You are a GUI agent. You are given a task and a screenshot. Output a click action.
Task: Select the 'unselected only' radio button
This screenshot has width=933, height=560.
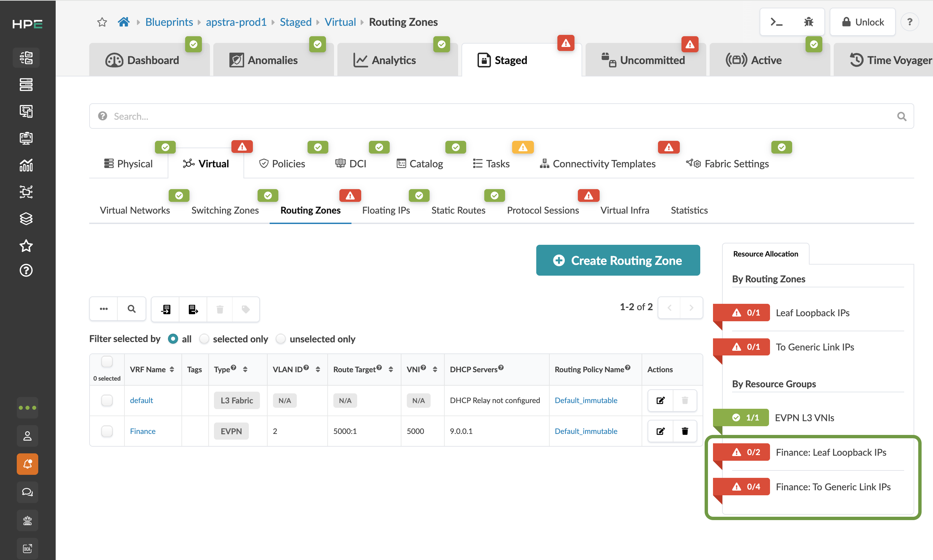281,339
